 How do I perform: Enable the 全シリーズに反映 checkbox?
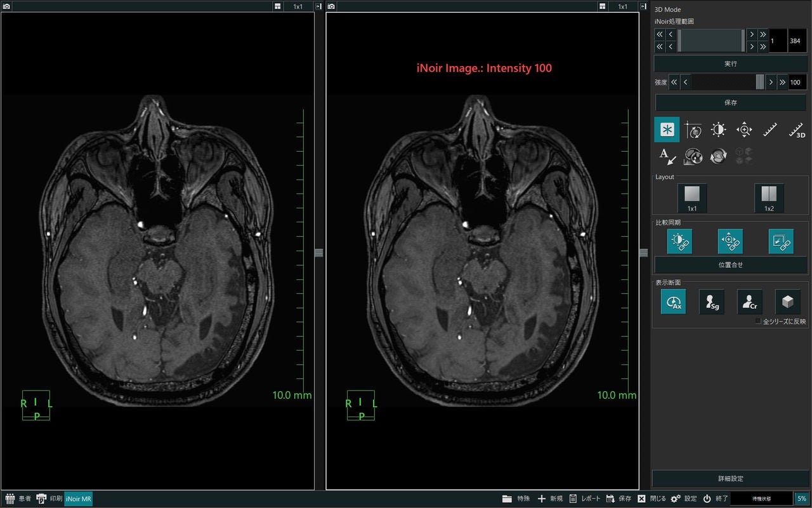click(x=758, y=321)
